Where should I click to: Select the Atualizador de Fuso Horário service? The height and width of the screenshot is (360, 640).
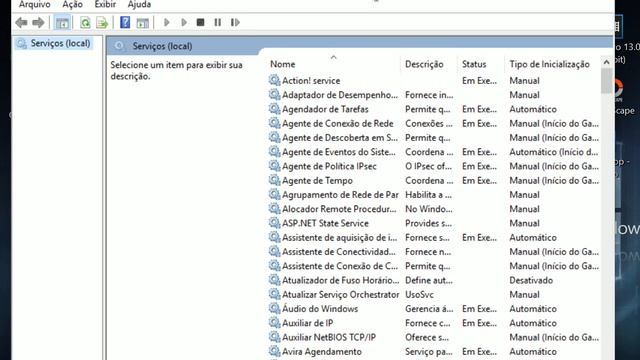click(x=340, y=280)
